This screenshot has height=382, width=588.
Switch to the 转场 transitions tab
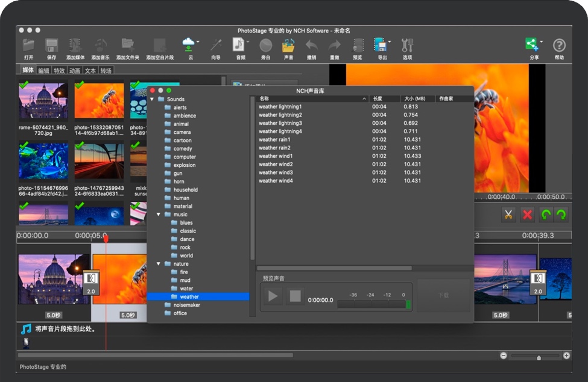click(x=106, y=70)
